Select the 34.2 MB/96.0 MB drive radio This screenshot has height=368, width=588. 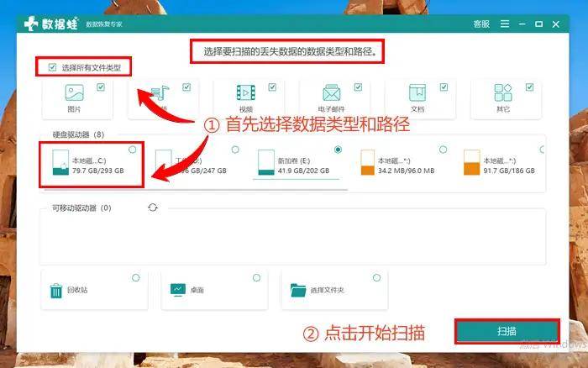[443, 150]
